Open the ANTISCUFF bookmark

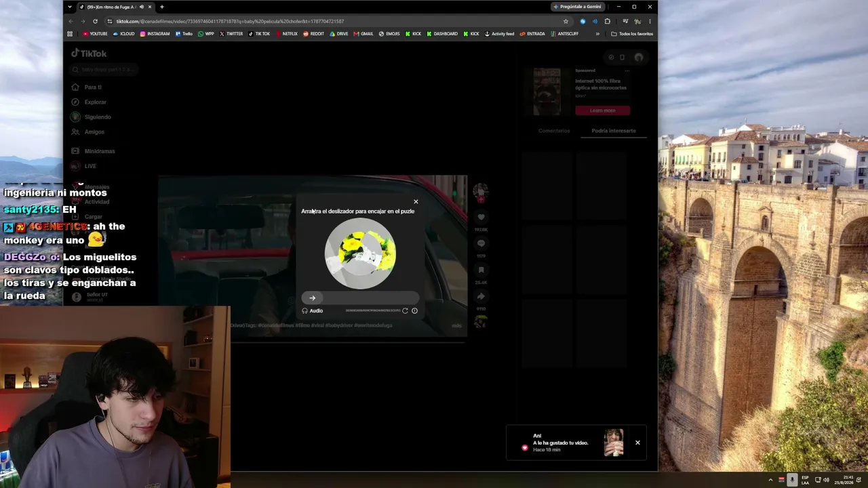tap(564, 33)
